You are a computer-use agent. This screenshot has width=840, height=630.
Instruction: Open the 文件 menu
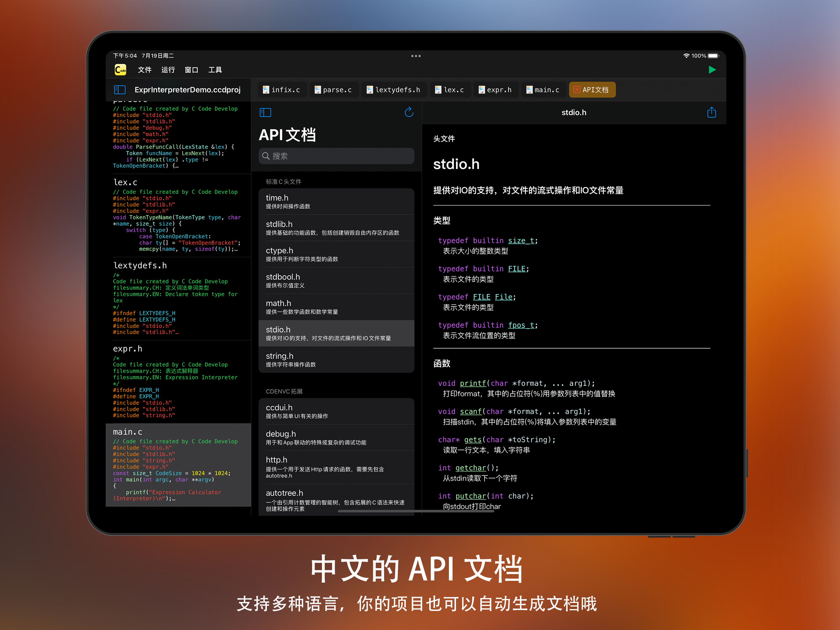(x=144, y=70)
